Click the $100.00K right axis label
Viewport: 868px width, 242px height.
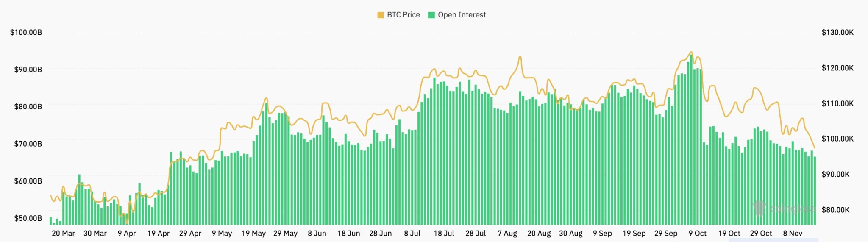coord(837,139)
